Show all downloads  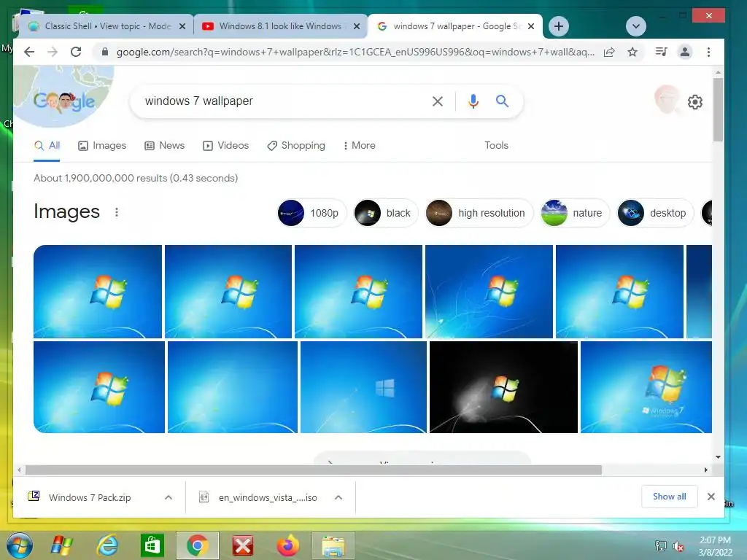670,497
